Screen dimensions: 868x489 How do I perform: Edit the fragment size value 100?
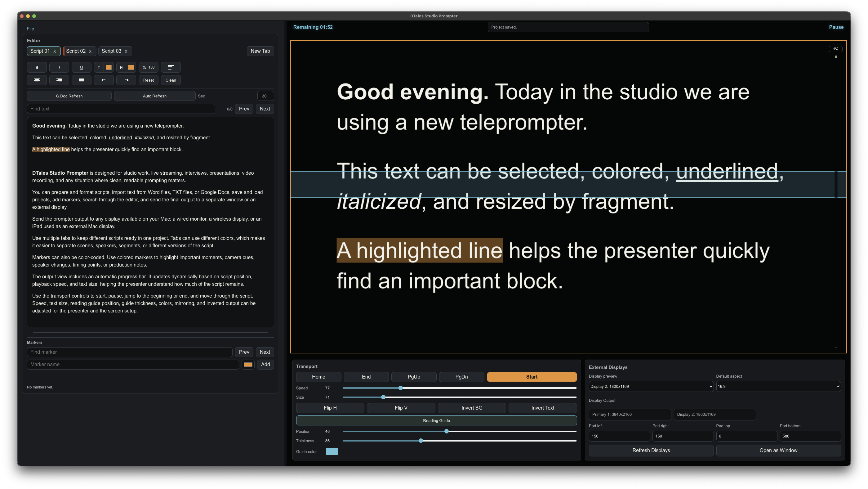(152, 67)
